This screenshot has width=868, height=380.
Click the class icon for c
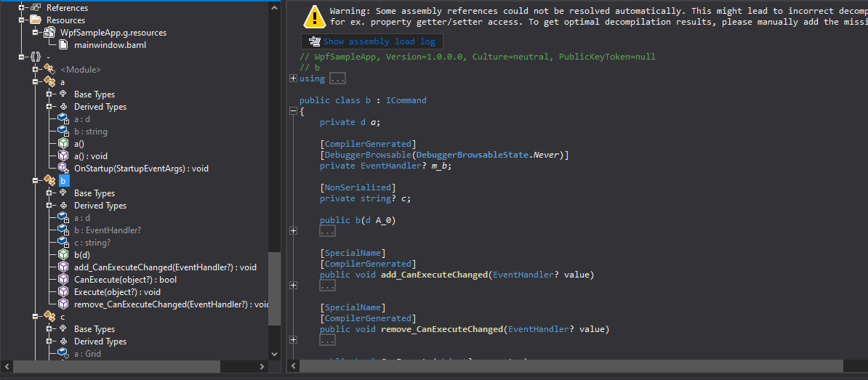click(49, 317)
